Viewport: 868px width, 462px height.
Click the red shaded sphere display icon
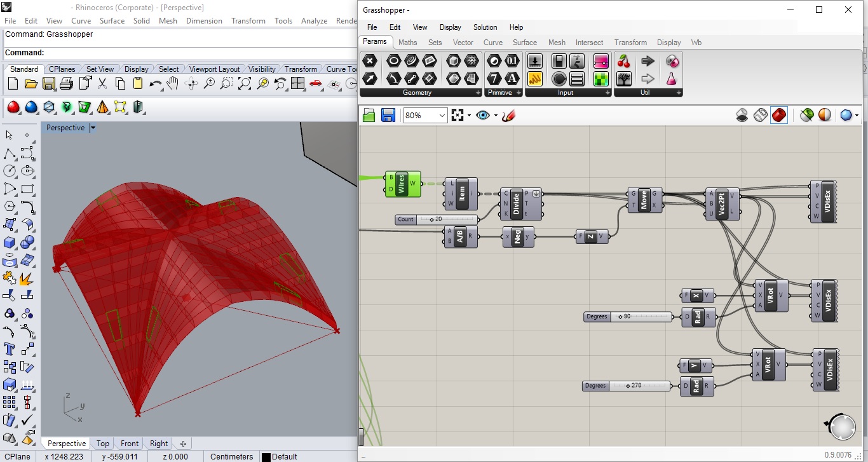13,107
